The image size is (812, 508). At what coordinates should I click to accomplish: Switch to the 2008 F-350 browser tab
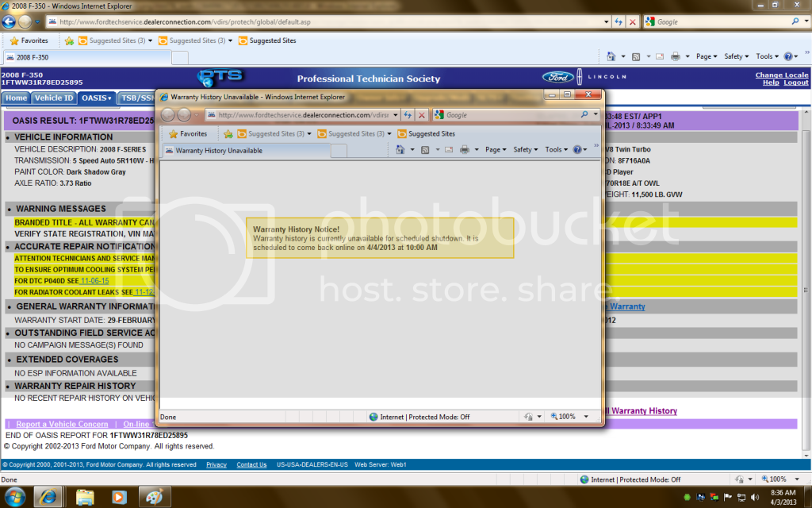[x=87, y=57]
